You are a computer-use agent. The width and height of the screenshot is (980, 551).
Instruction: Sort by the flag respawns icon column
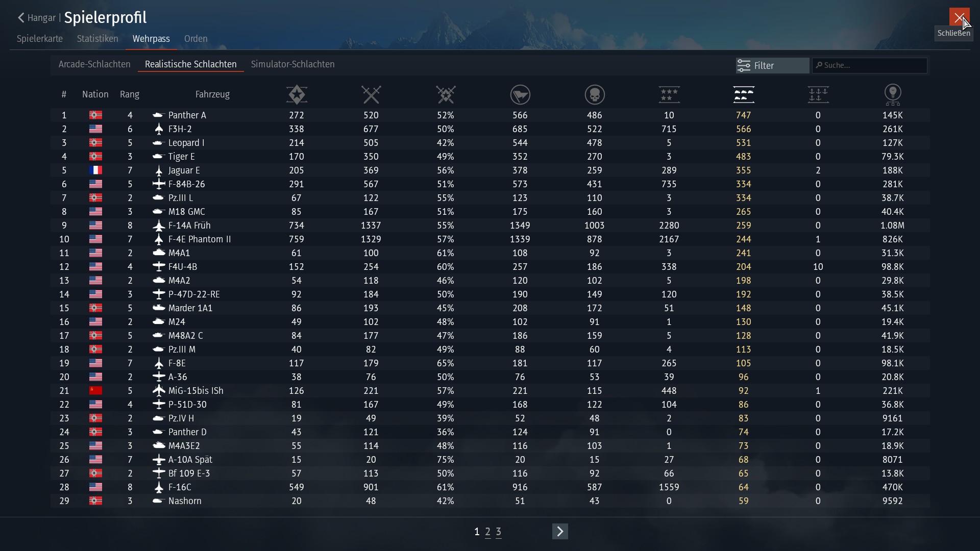[x=520, y=94]
